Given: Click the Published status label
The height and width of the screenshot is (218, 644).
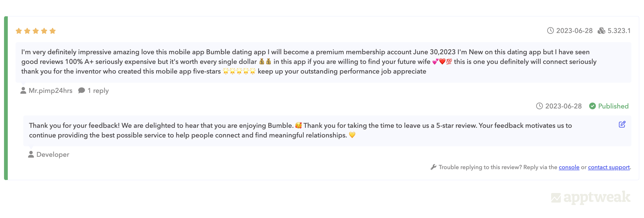Looking at the screenshot, I should 613,106.
